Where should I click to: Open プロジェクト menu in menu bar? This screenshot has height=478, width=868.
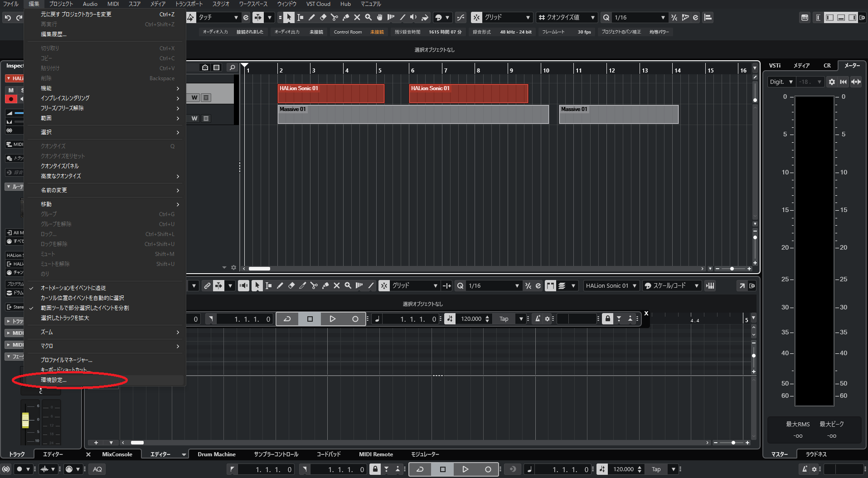click(61, 4)
